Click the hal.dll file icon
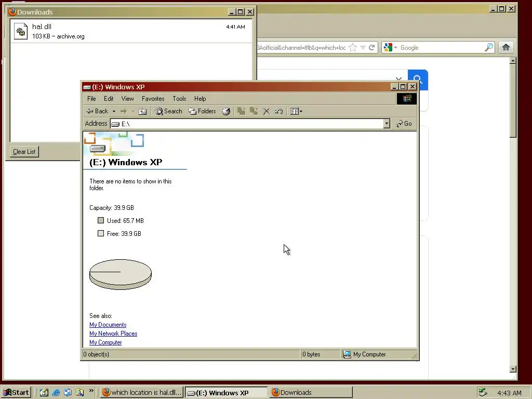532x399 pixels. click(x=21, y=31)
